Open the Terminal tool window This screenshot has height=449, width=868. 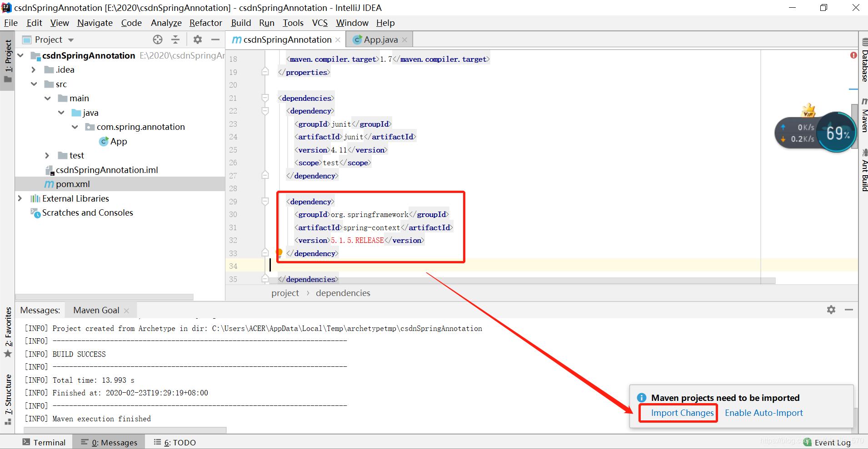pyautogui.click(x=44, y=442)
